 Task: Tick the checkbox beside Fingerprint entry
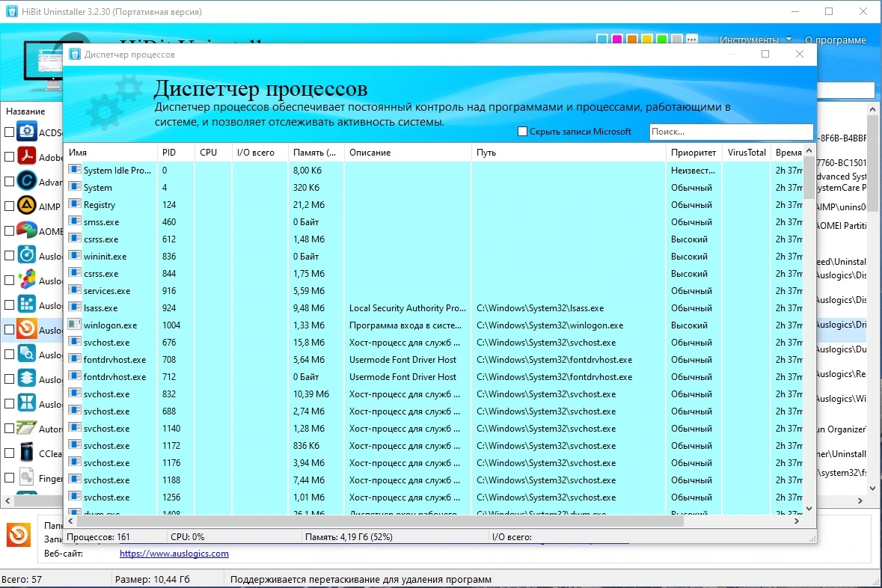9,478
